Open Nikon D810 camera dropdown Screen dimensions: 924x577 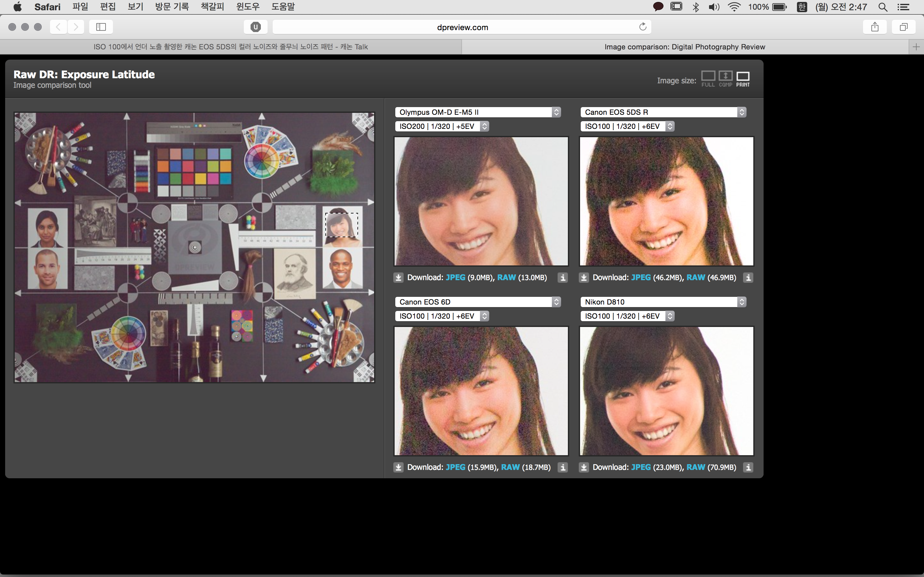point(663,302)
